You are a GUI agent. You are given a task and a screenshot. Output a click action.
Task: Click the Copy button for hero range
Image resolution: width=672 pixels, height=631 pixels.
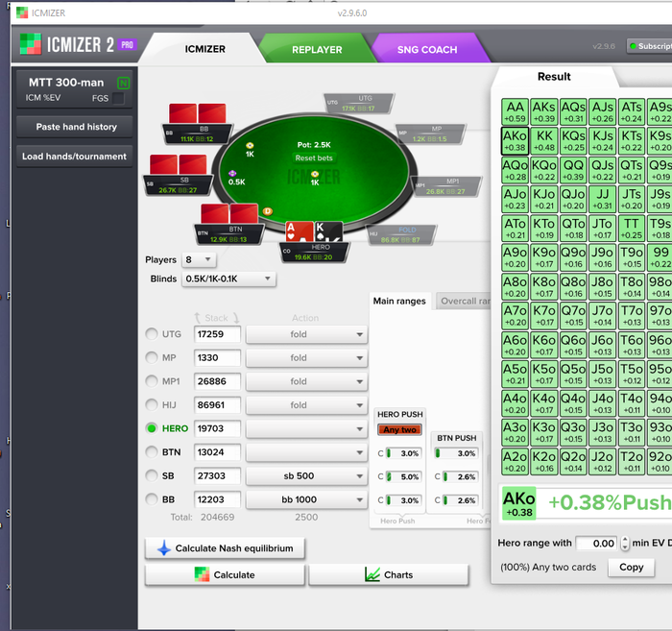click(x=632, y=567)
